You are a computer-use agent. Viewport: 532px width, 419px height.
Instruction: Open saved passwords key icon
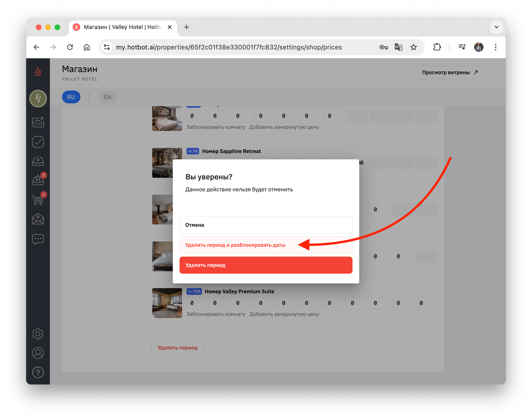[384, 47]
